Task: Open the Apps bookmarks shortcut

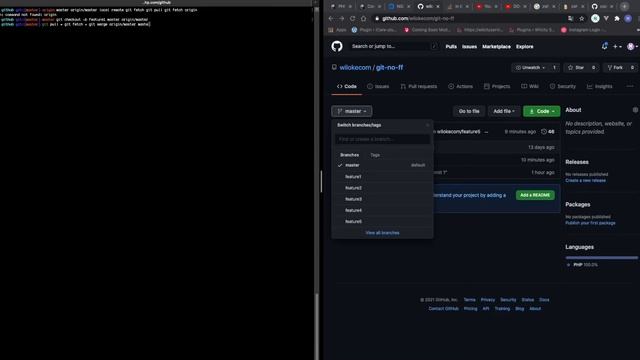Action: [x=337, y=30]
